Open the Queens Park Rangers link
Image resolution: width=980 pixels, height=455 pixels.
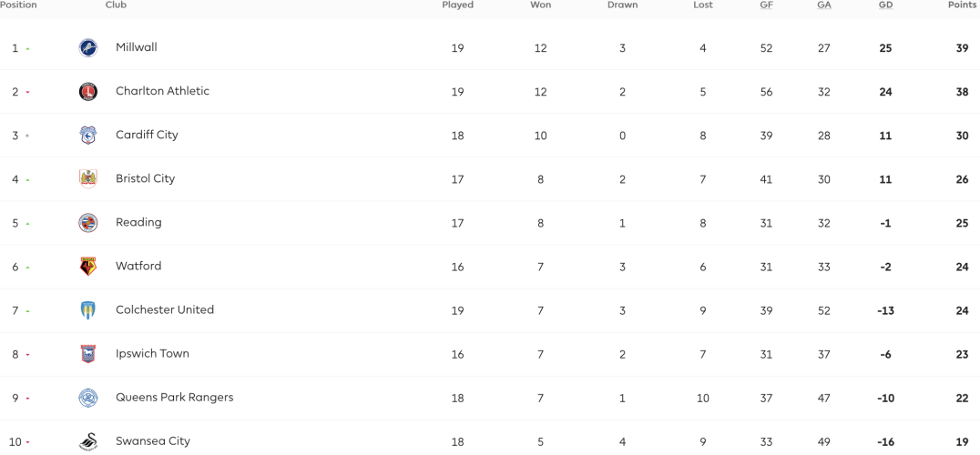coord(174,397)
